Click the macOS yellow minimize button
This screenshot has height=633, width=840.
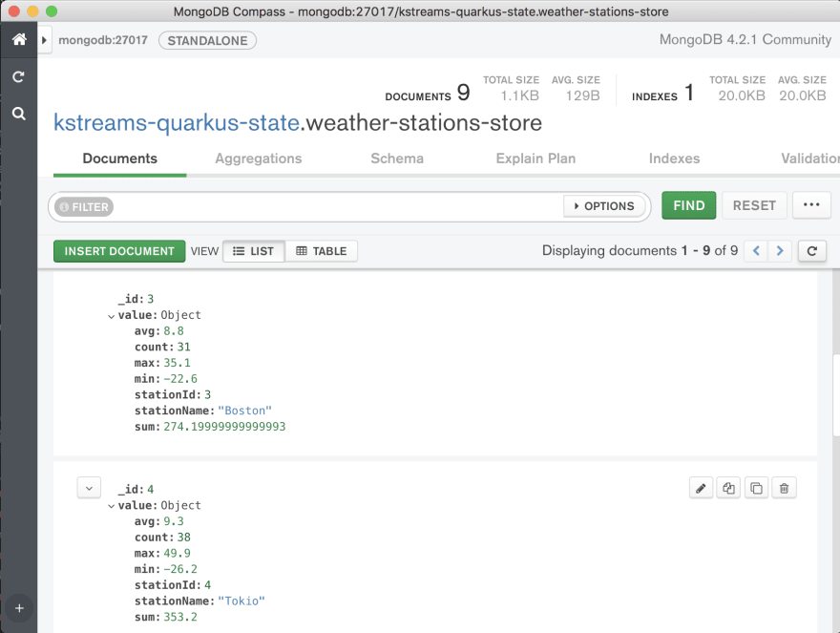pyautogui.click(x=32, y=11)
